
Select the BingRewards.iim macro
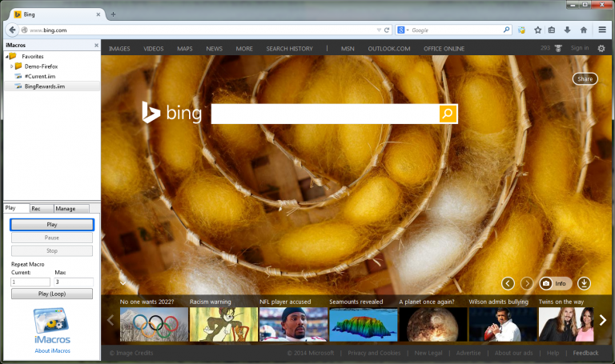pos(44,86)
